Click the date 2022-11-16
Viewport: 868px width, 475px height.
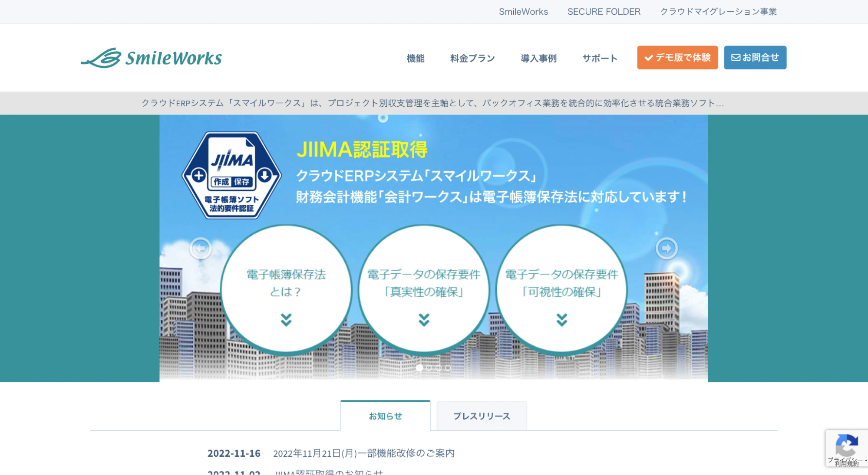(x=234, y=453)
